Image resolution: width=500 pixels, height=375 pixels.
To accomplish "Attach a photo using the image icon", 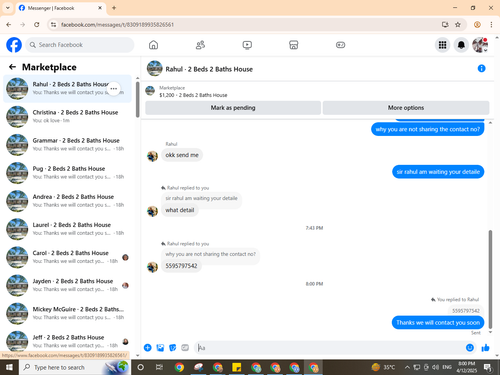I will pos(160,348).
